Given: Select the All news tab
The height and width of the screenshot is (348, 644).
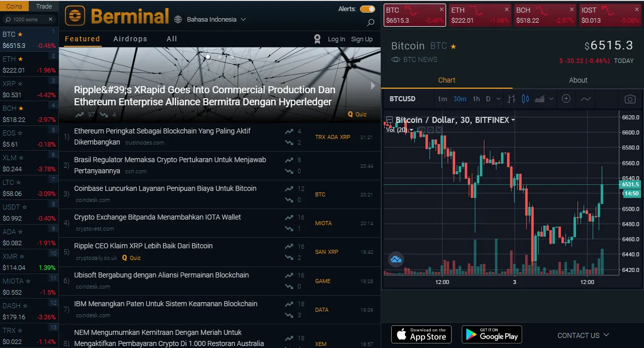Looking at the screenshot, I should click(x=172, y=39).
